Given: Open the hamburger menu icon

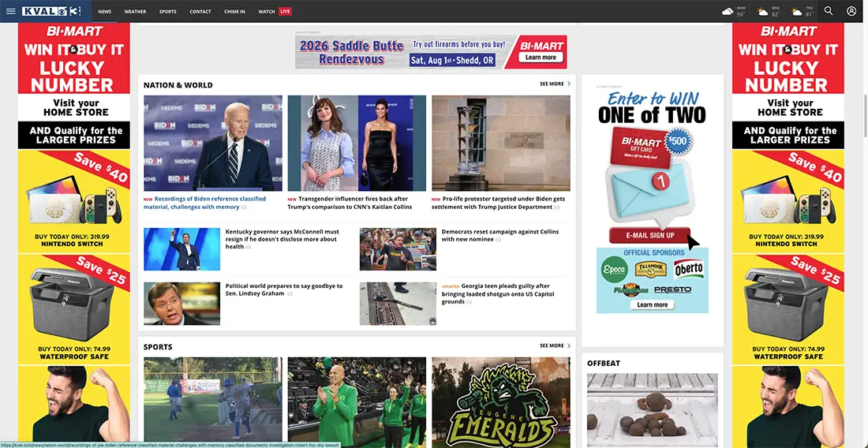Looking at the screenshot, I should (10, 11).
